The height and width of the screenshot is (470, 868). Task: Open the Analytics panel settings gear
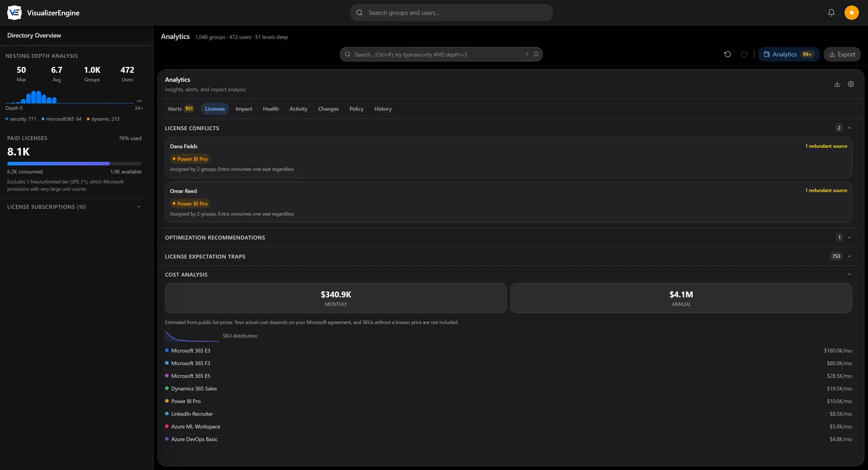[851, 84]
